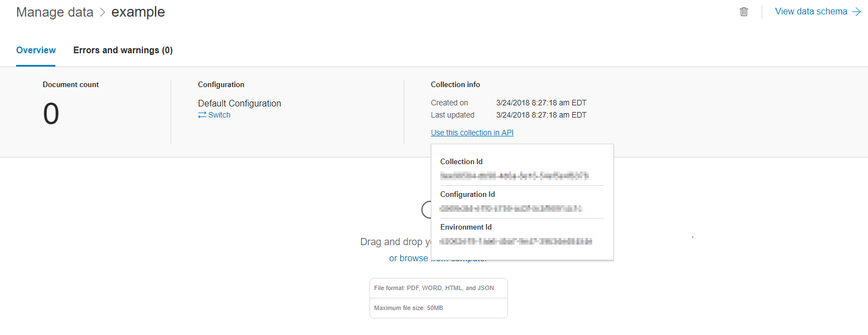The image size is (868, 335).
Task: Select the blurred Collection Id value
Action: click(514, 176)
